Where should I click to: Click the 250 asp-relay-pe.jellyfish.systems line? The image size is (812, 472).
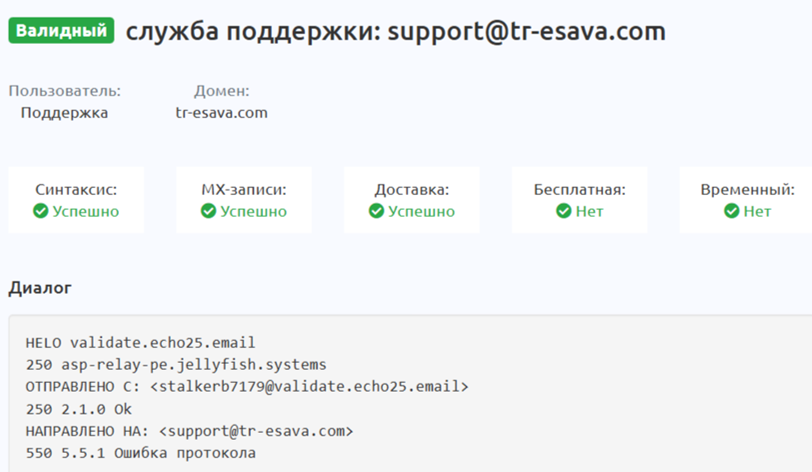176,364
